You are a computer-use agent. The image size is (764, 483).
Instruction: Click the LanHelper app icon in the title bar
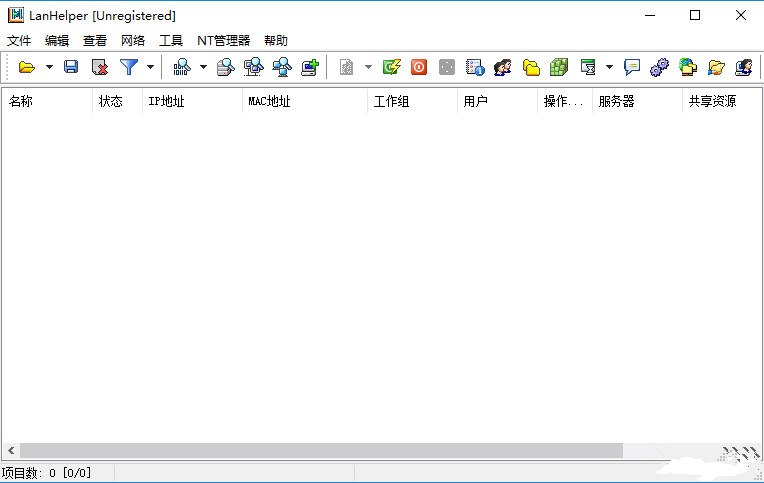click(16, 15)
